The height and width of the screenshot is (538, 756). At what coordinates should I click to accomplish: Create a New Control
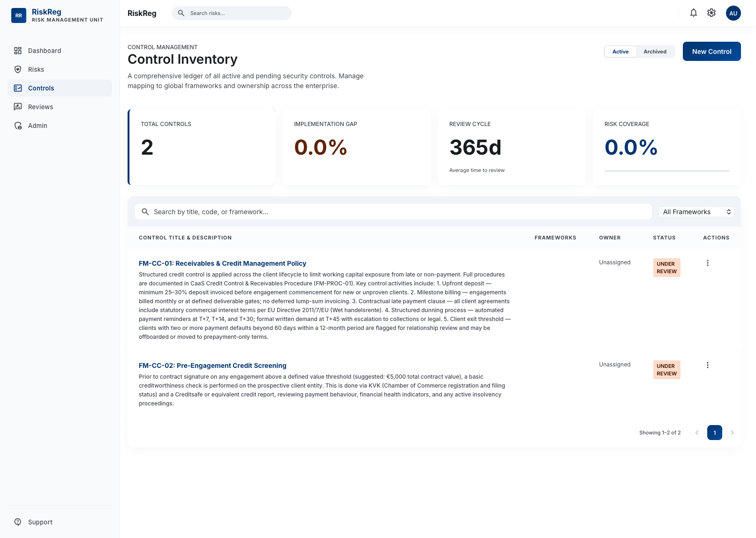(x=711, y=52)
